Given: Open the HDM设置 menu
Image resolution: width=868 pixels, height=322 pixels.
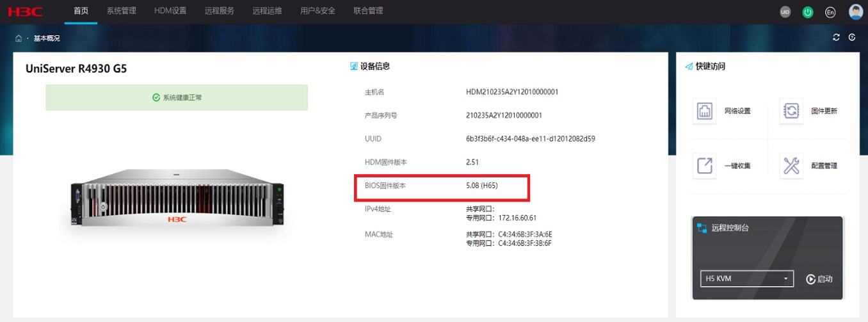Looking at the screenshot, I should coord(170,11).
